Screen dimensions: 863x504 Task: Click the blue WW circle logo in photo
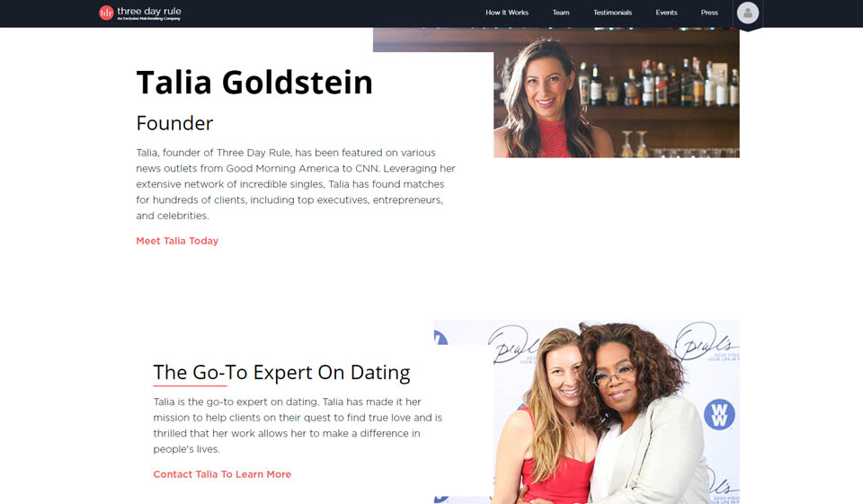719,414
